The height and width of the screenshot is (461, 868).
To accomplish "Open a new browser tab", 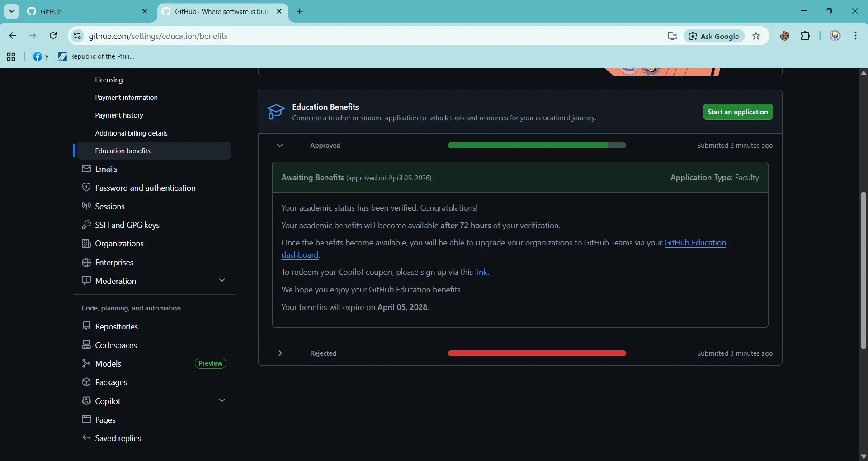I will click(300, 11).
